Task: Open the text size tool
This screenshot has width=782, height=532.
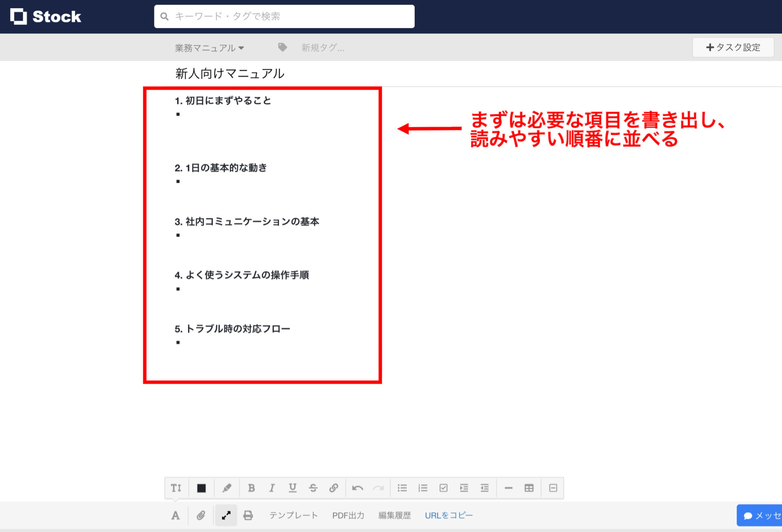Action: [176, 488]
